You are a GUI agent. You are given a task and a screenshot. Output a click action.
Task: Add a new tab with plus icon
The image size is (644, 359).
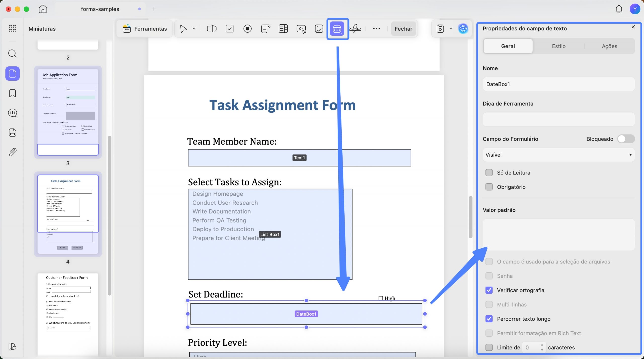[154, 9]
